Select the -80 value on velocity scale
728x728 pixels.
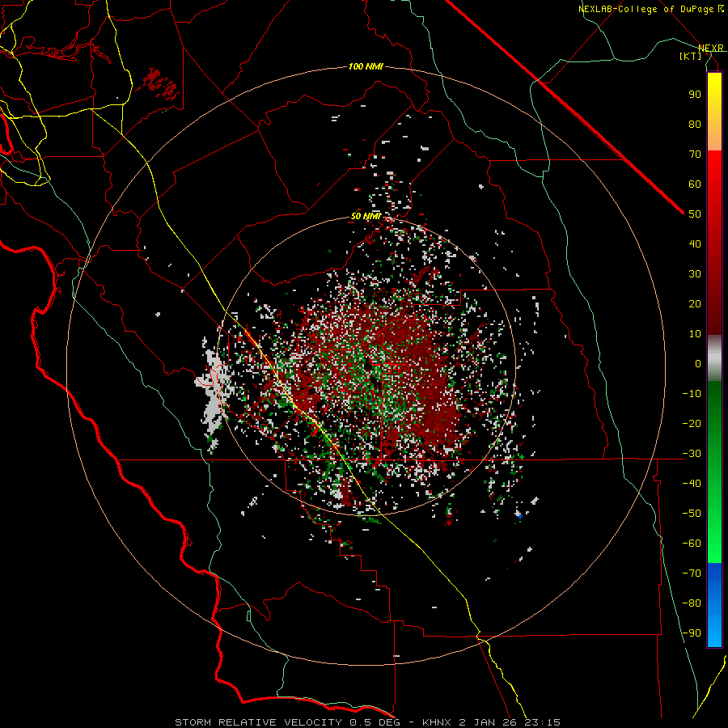[692, 603]
